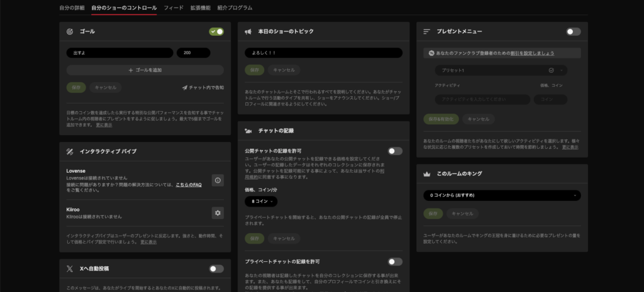Screen dimensions: 644x292
Task: Click the paper plane チャット内で告知 icon
Action: (185, 87)
